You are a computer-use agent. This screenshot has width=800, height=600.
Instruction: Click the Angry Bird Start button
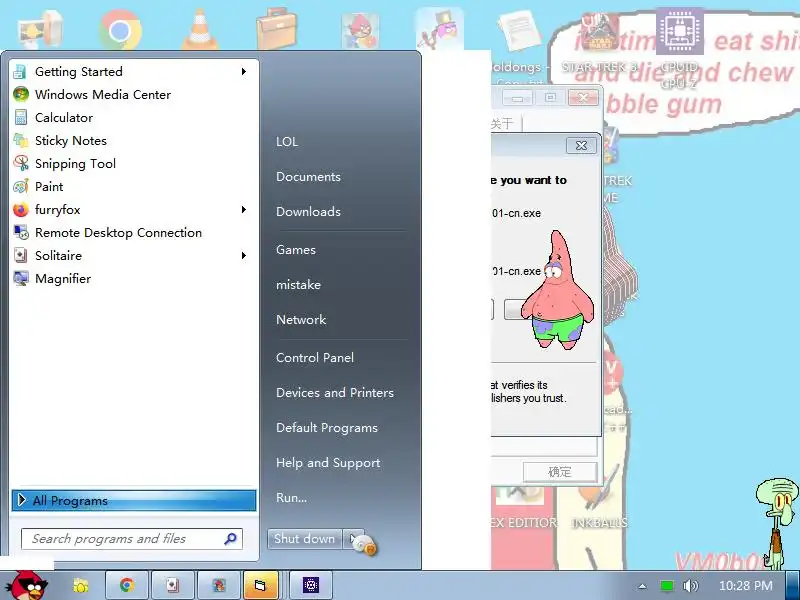click(27, 586)
